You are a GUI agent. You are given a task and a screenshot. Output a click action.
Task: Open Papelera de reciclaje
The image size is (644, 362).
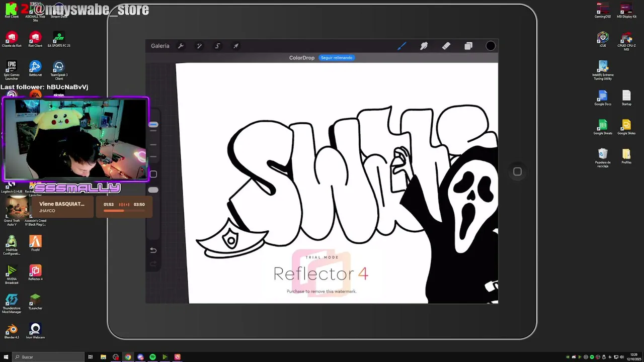[603, 158]
